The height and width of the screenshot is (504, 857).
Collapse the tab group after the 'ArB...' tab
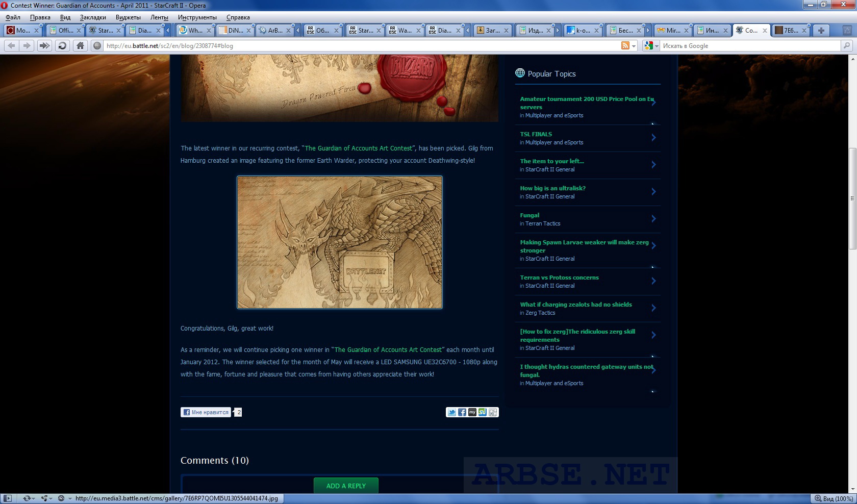click(x=298, y=30)
